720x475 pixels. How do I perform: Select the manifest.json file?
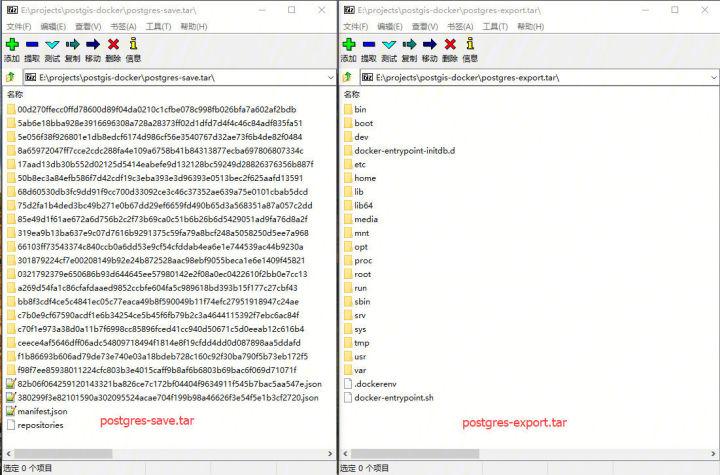point(44,411)
